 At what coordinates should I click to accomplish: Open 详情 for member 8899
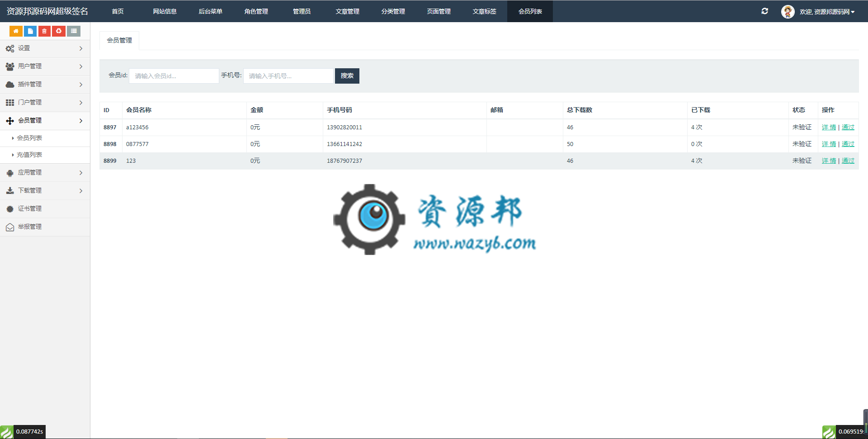click(829, 161)
